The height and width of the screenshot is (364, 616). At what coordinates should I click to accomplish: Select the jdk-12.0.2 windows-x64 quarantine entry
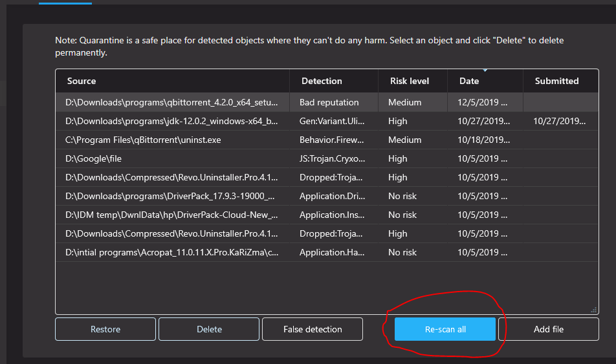coord(171,121)
